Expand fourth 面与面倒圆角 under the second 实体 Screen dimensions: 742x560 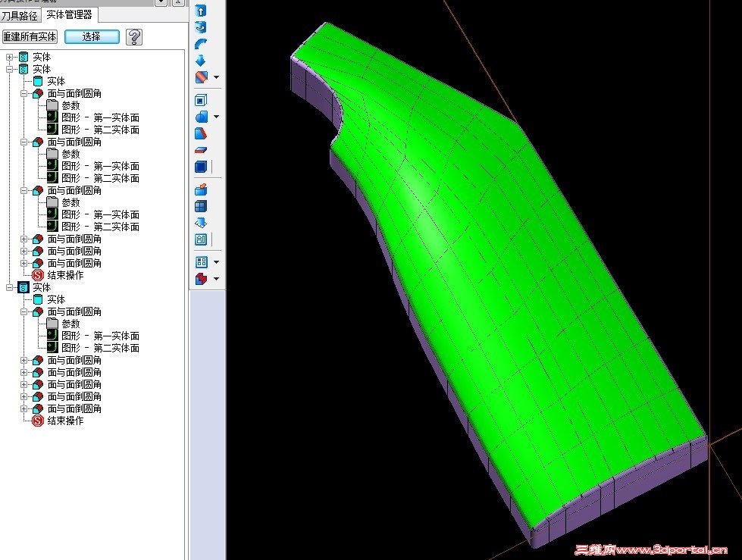point(24,239)
